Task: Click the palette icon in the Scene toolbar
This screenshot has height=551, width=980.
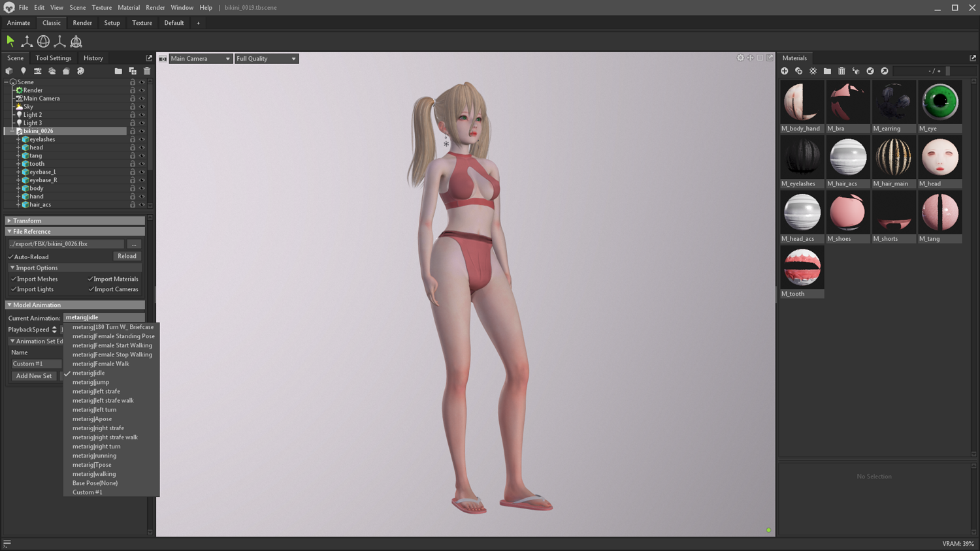Action: point(80,71)
